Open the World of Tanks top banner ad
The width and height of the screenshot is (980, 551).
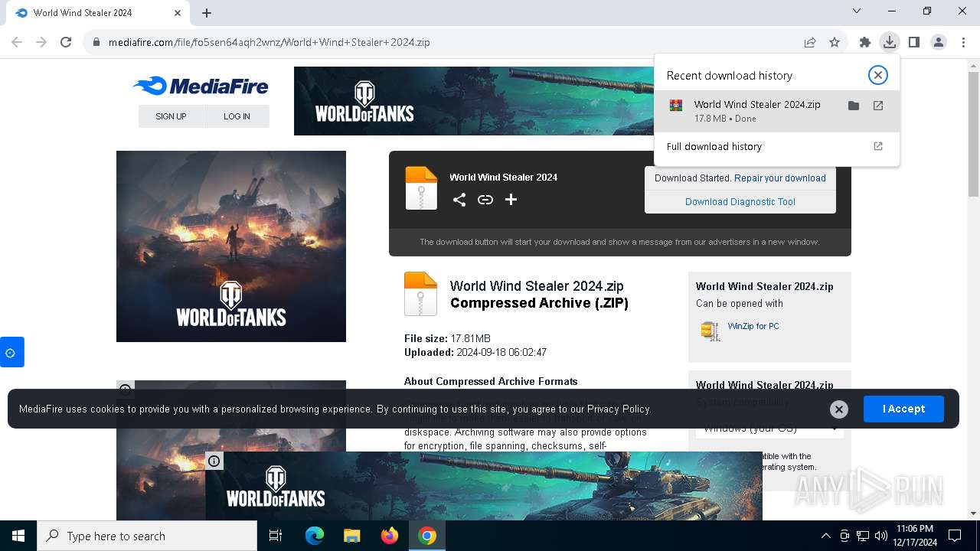click(474, 101)
